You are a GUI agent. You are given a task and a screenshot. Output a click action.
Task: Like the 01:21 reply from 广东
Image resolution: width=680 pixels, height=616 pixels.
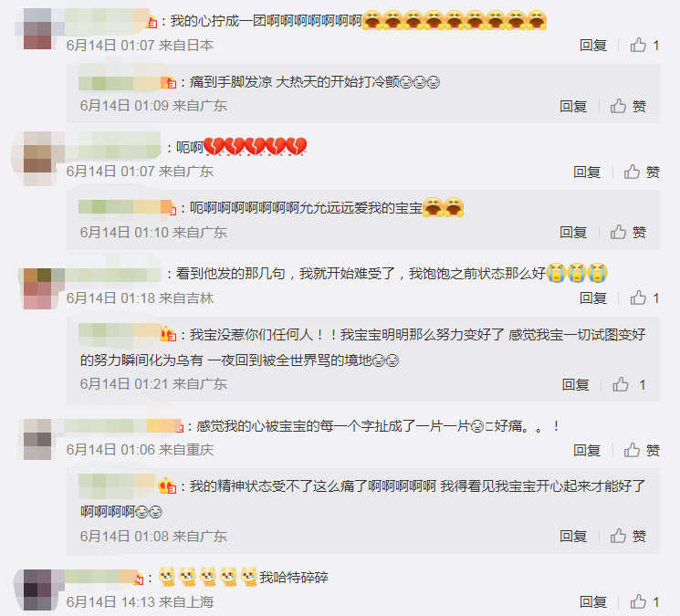point(629,384)
